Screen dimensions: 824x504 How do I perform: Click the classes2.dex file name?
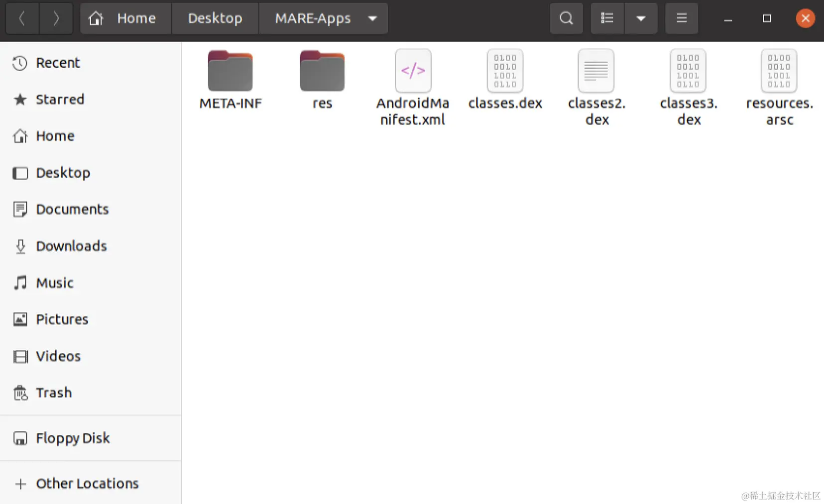tap(597, 111)
